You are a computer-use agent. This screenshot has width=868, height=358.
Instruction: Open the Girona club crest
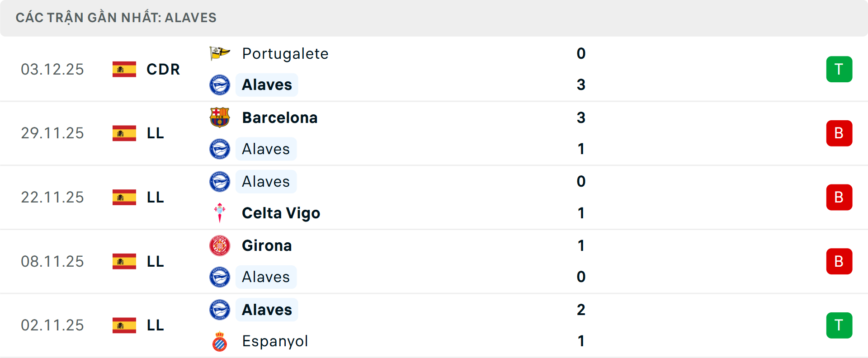click(220, 245)
